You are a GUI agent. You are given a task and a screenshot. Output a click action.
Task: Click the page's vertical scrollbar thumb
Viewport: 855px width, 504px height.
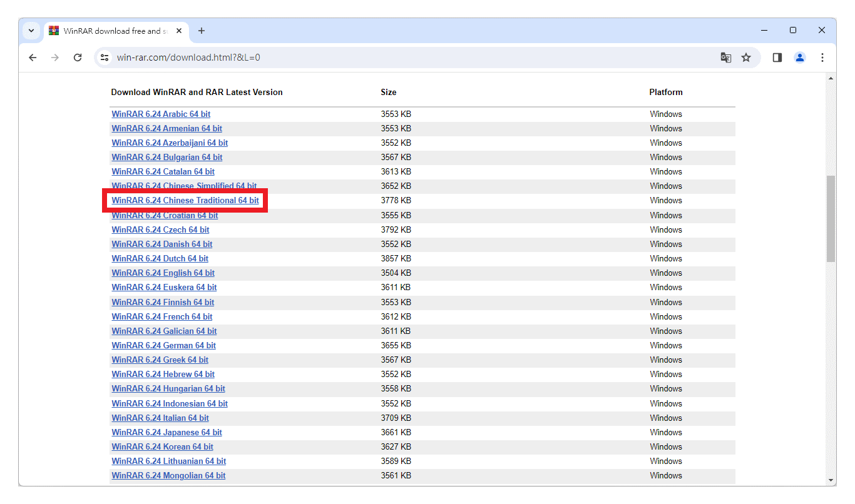coord(831,219)
